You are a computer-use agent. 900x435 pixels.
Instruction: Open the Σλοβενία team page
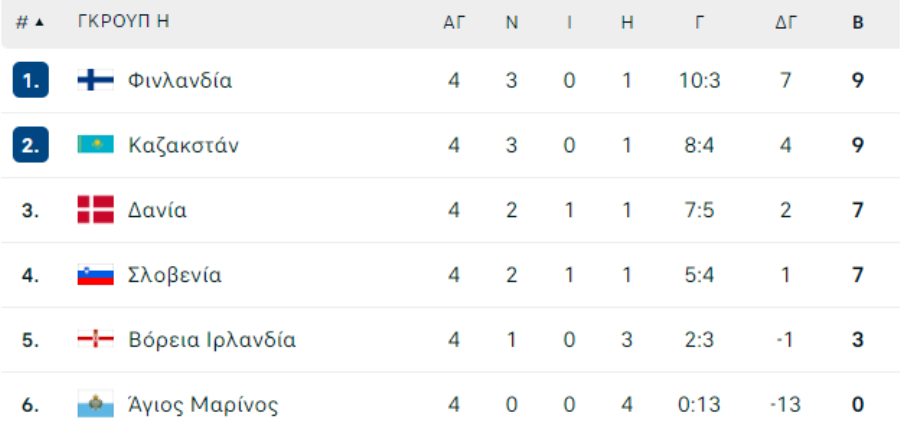pos(174,275)
